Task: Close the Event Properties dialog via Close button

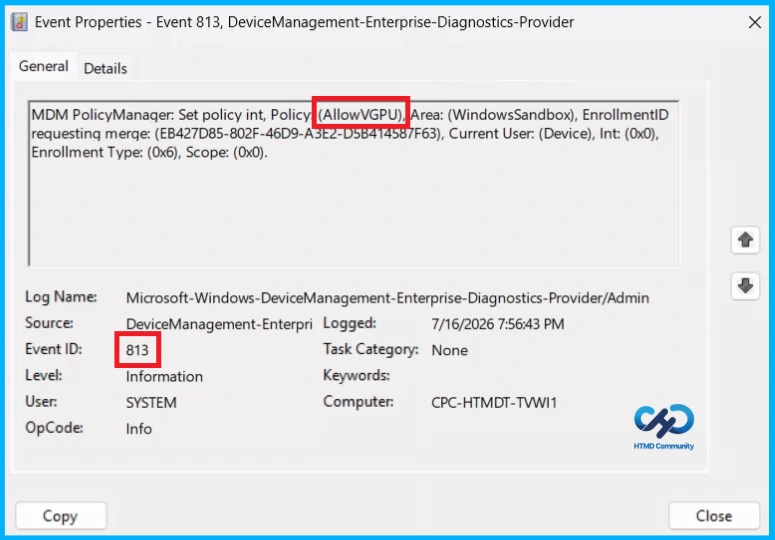Action: pos(714,516)
